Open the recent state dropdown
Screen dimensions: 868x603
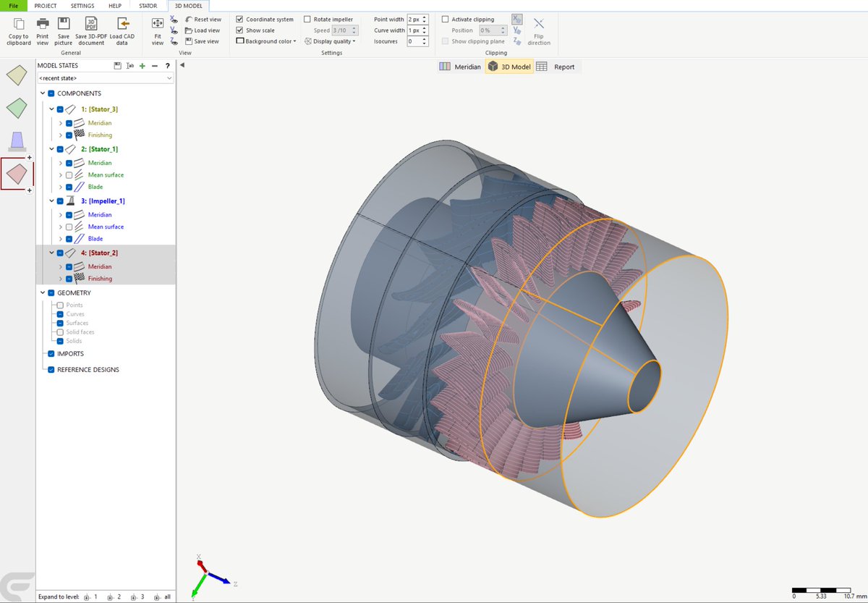(x=106, y=77)
